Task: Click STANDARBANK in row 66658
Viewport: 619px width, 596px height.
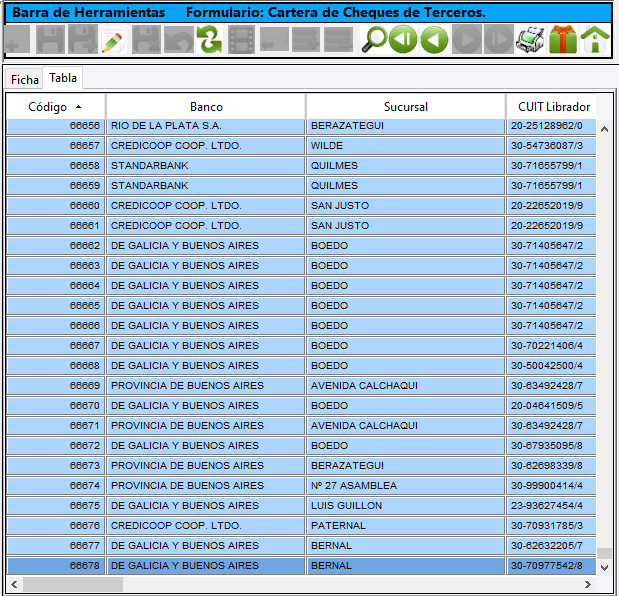Action: 206,166
